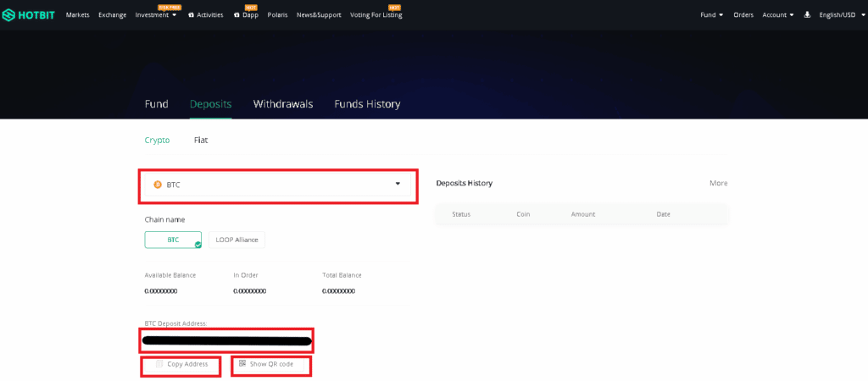Open Voting For Listing

376,15
